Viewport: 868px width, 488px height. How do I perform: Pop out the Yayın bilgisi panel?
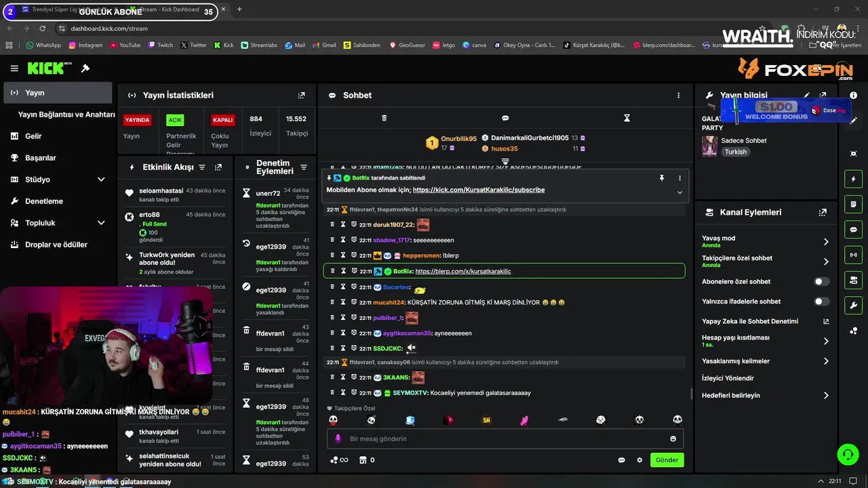point(823,96)
